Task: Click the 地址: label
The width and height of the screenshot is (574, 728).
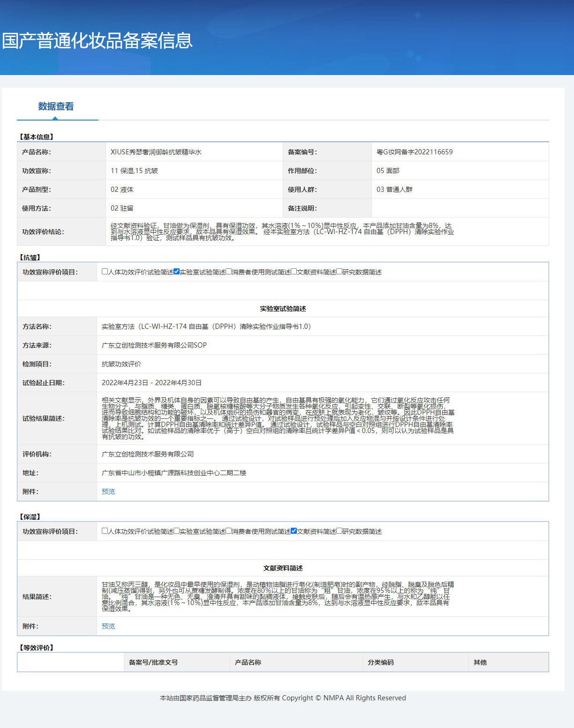Action: [x=30, y=473]
